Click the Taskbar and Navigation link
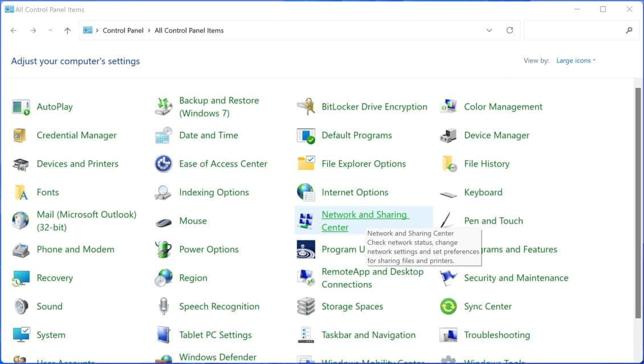The width and height of the screenshot is (644, 364). tap(368, 335)
